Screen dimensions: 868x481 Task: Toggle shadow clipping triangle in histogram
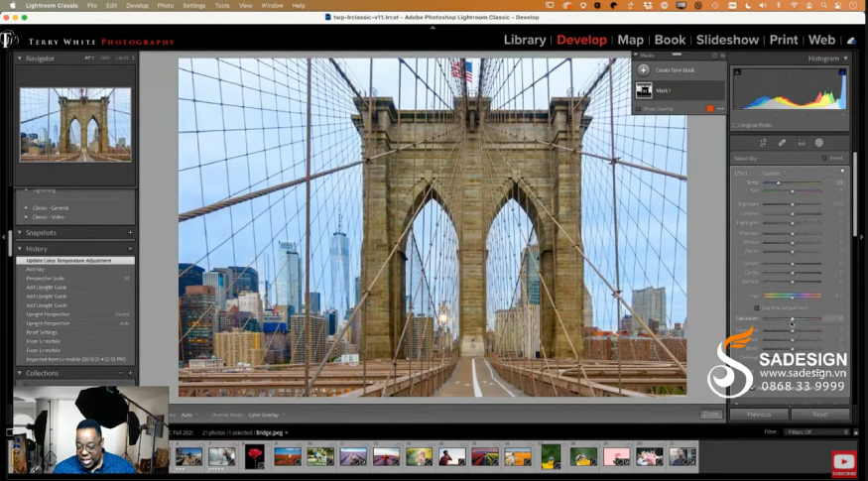coord(737,72)
